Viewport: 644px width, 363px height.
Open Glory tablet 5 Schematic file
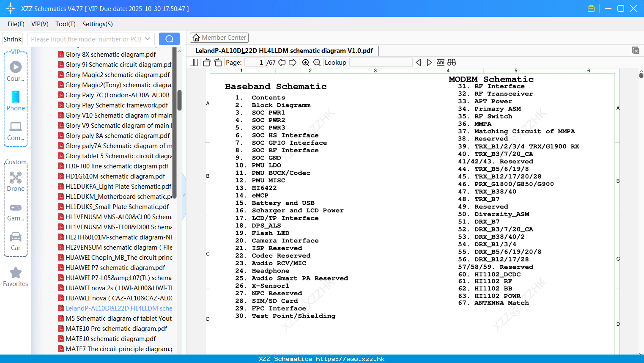tap(115, 156)
